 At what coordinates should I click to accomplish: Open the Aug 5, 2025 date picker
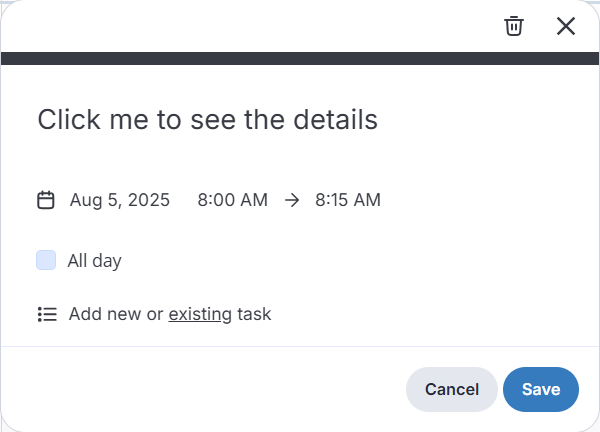(119, 200)
